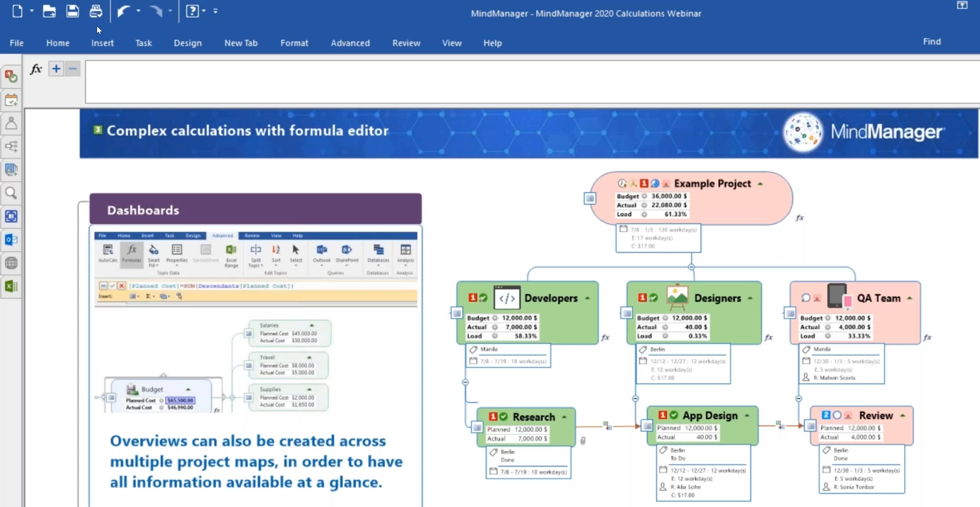Click fx formula icon beside Example Project
This screenshot has width=980, height=507.
point(800,218)
